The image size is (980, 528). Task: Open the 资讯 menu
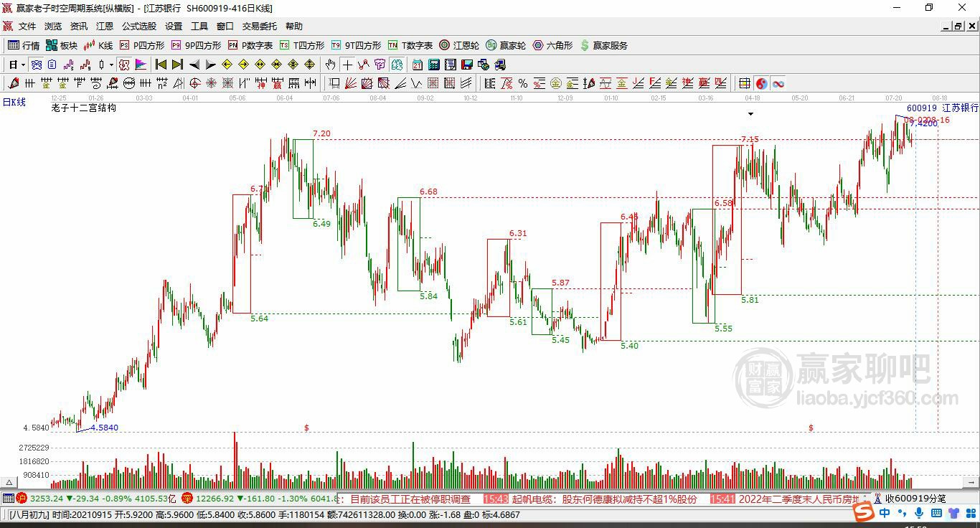click(79, 27)
